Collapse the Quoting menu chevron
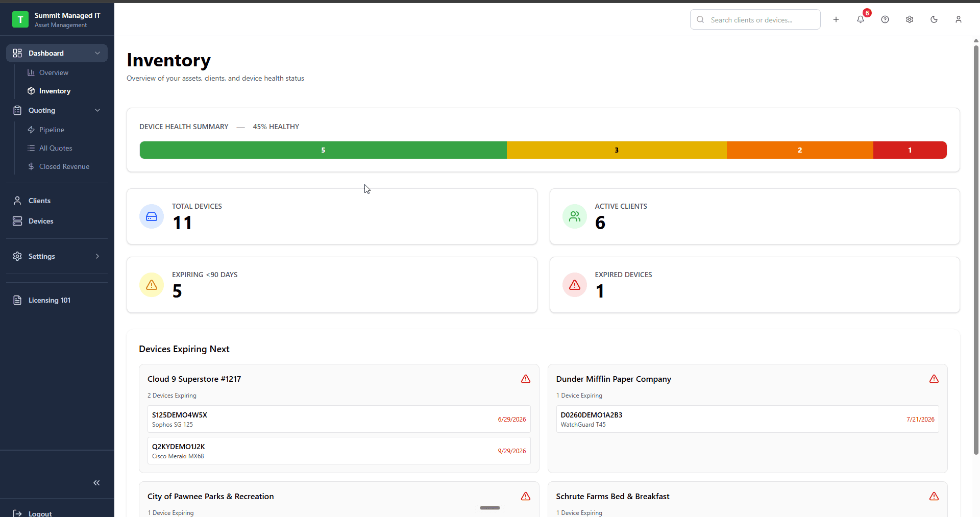 tap(97, 110)
